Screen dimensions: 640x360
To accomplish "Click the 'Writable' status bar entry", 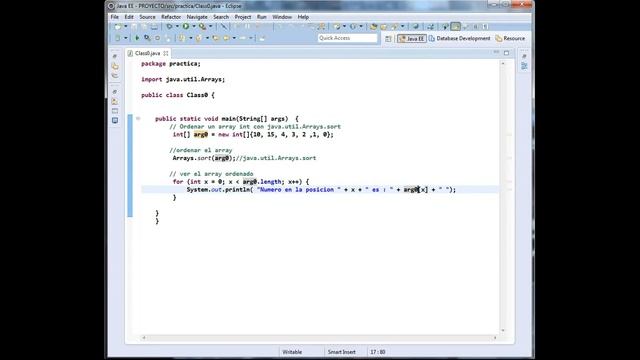I will (292, 352).
